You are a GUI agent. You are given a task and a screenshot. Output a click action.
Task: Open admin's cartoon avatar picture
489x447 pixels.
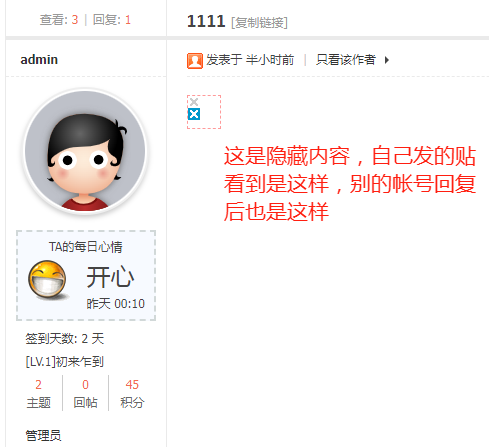pos(85,151)
